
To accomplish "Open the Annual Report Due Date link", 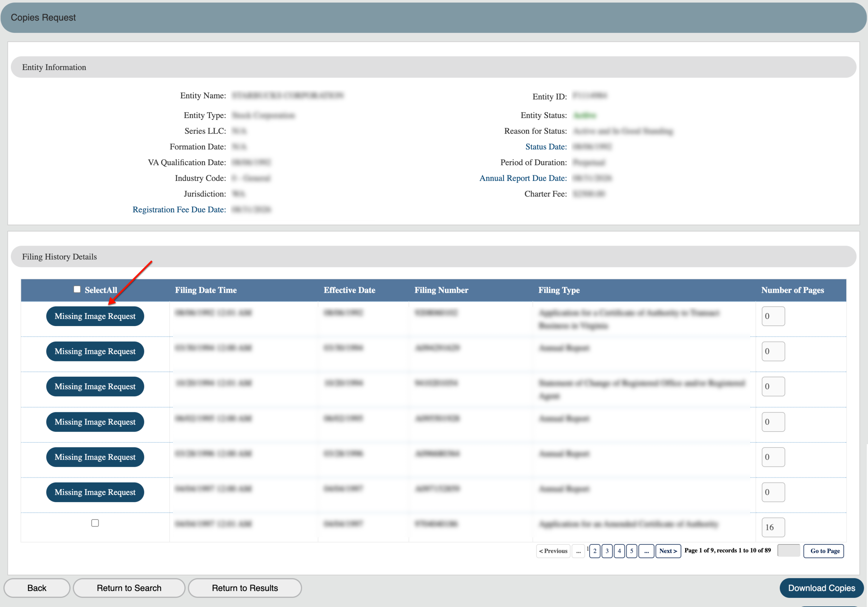I will tap(523, 178).
